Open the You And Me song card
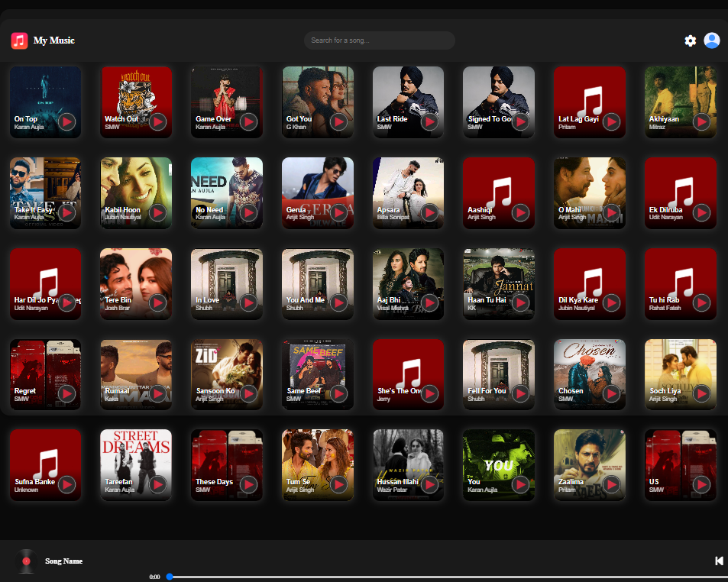728x582 pixels. pyautogui.click(x=318, y=284)
